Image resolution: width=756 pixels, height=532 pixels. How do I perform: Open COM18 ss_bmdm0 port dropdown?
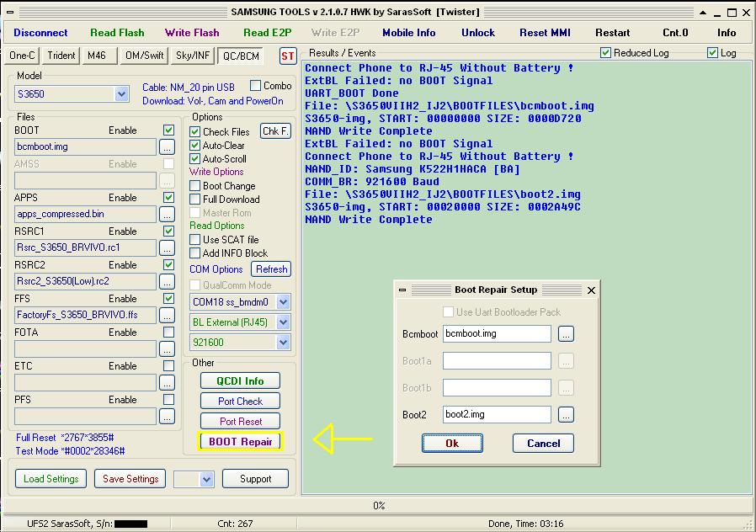point(284,302)
